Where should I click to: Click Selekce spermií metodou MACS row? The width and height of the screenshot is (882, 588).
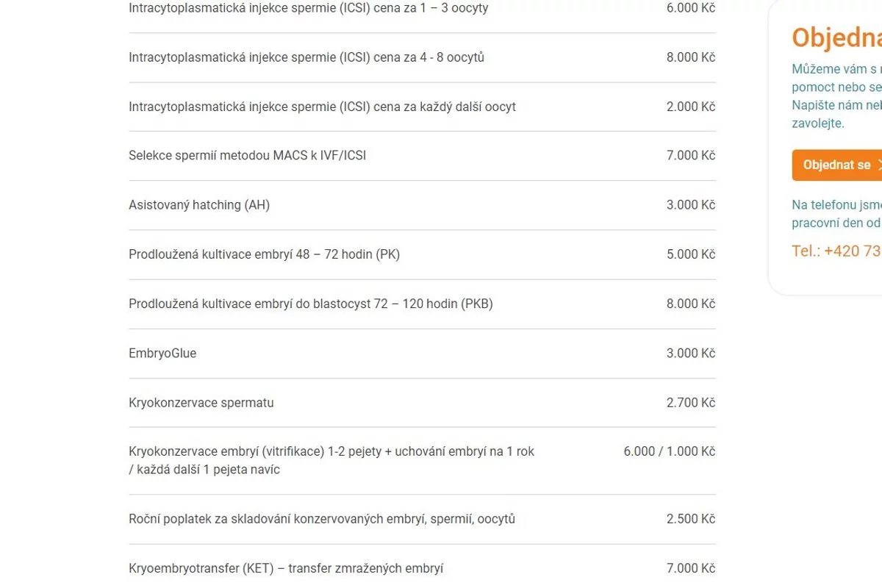[422, 156]
